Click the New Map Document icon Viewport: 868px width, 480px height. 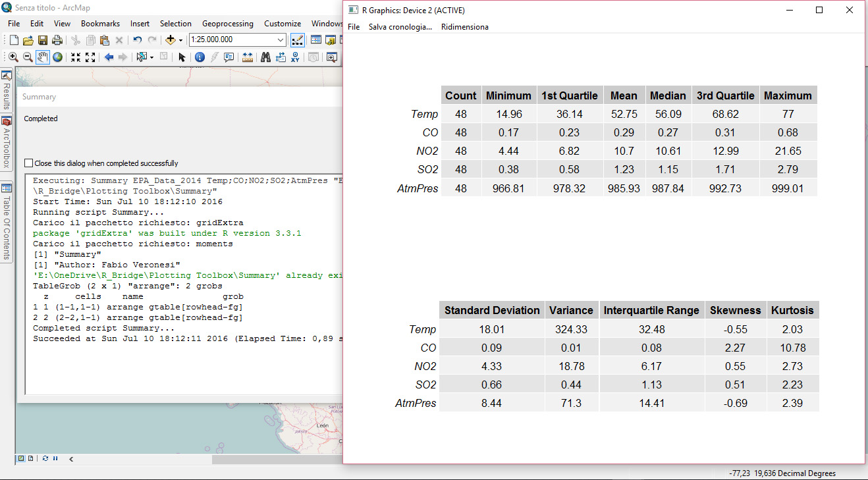click(x=14, y=40)
